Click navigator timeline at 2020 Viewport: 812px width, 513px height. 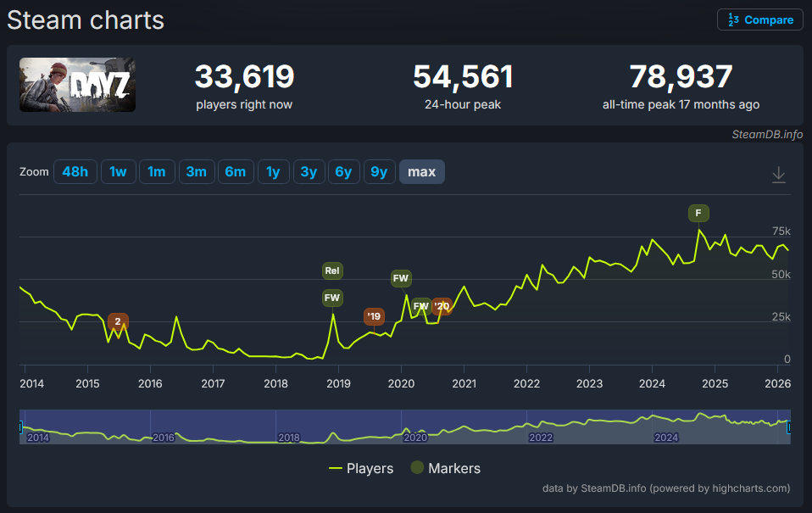(415, 438)
